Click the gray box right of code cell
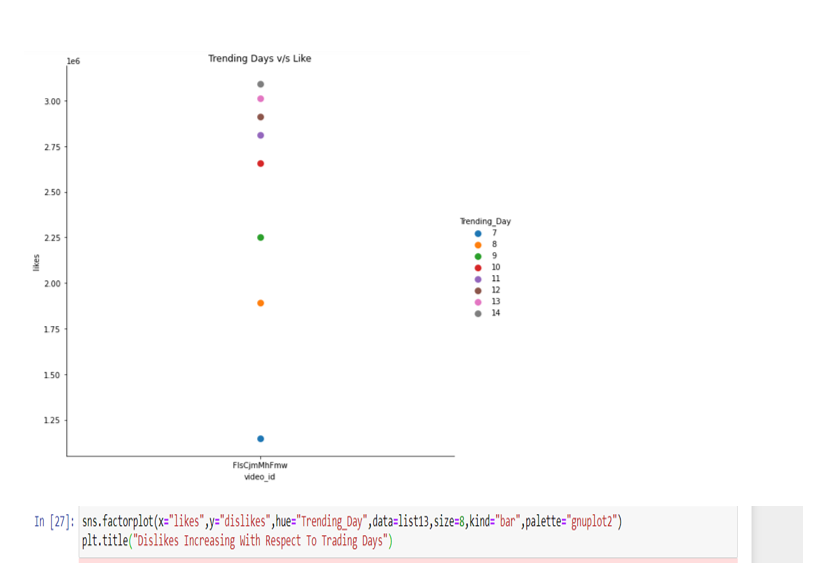The width and height of the screenshot is (822, 576). pyautogui.click(x=777, y=534)
